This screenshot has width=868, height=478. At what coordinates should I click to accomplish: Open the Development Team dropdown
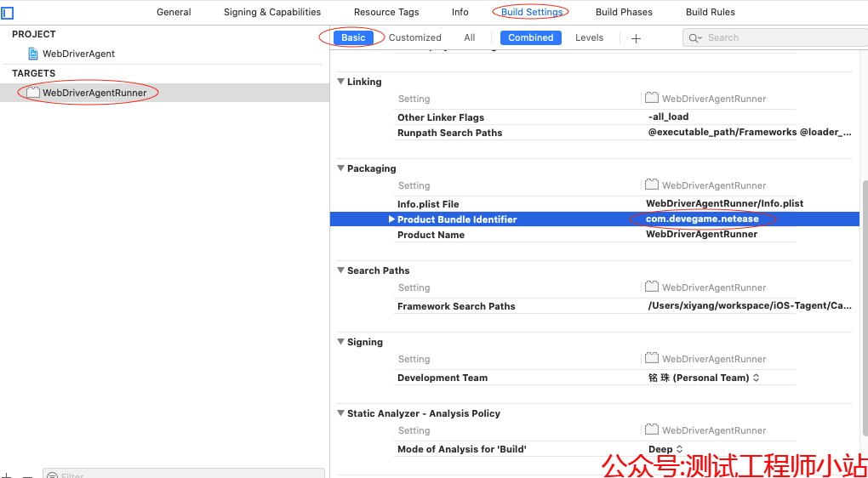(x=703, y=378)
